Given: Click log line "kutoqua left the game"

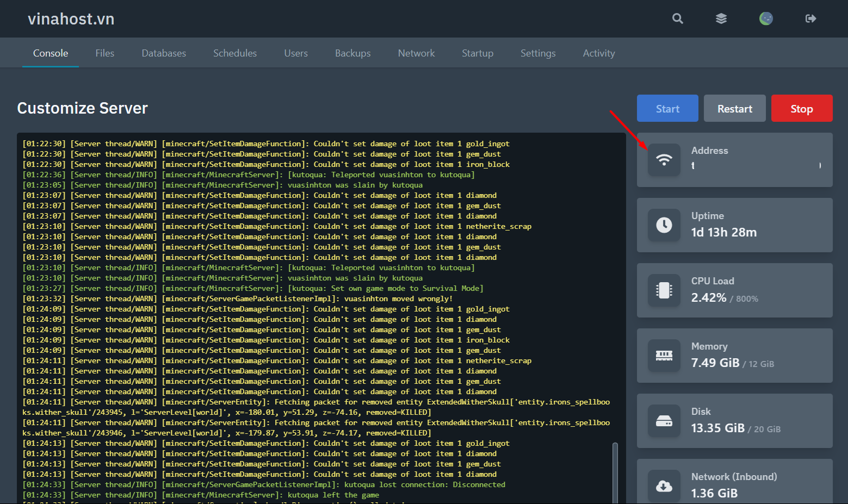Looking at the screenshot, I should (x=201, y=495).
